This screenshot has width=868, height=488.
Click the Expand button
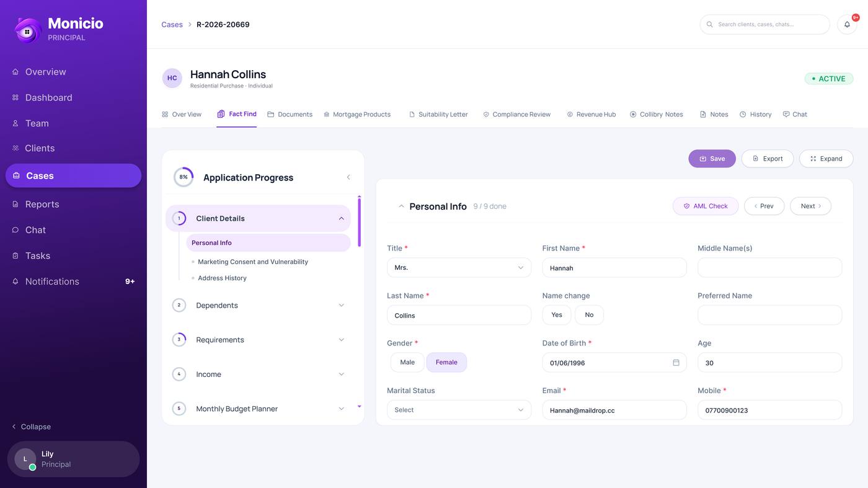pos(826,159)
